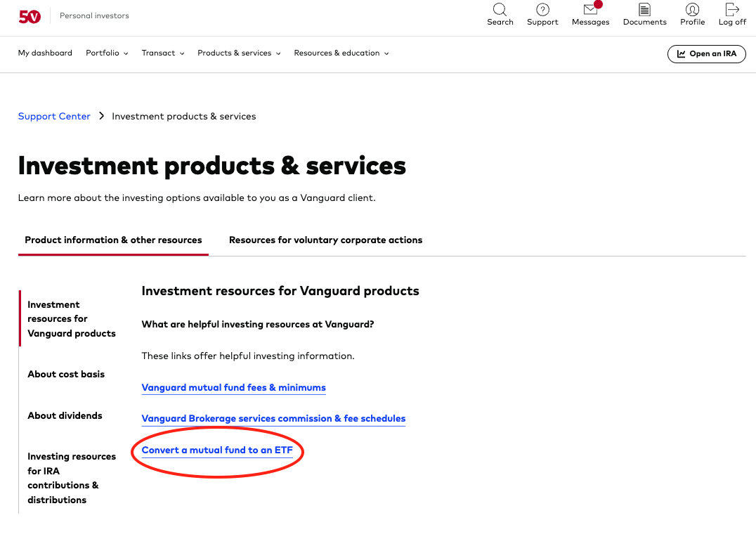The height and width of the screenshot is (539, 756).
Task: Click 'Investment resources for Vanguard products' section heading
Action: click(280, 291)
